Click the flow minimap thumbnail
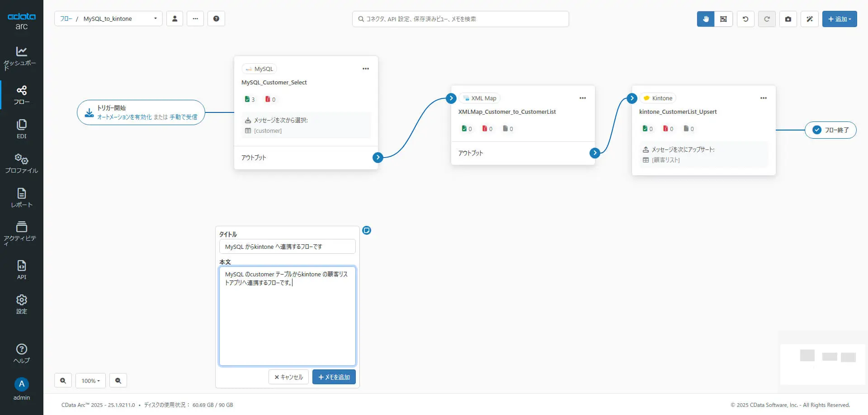The width and height of the screenshot is (868, 415). coord(823,364)
